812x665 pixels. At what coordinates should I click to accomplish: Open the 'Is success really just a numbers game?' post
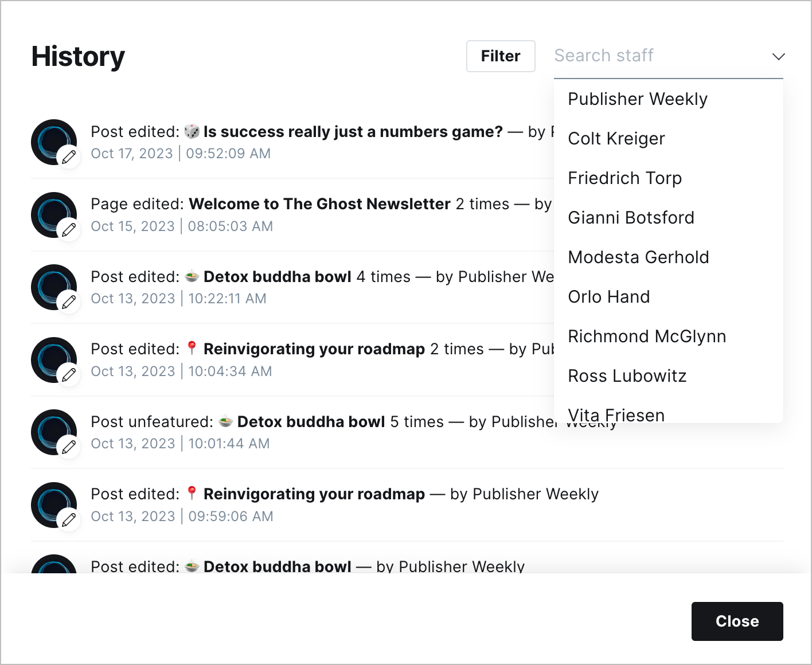coord(353,132)
